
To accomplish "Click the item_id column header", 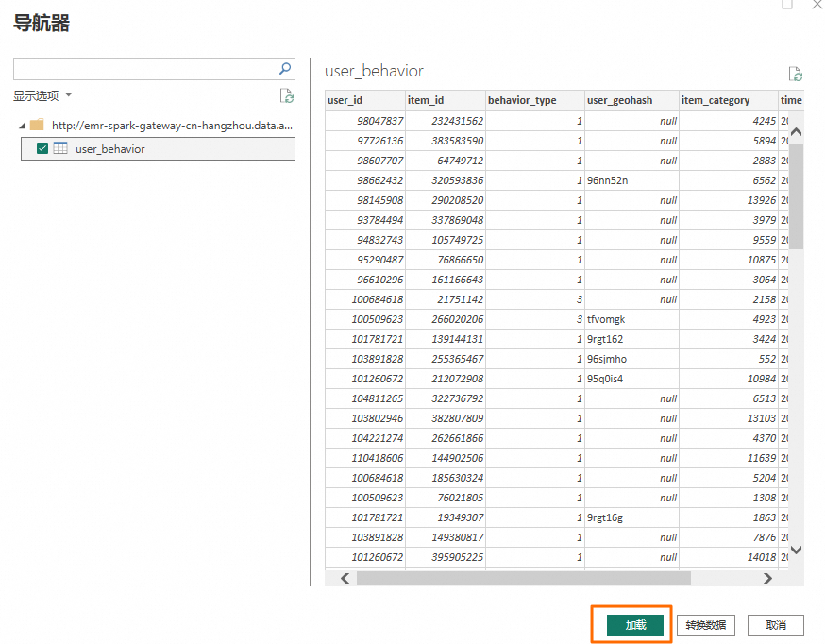I will click(x=446, y=100).
